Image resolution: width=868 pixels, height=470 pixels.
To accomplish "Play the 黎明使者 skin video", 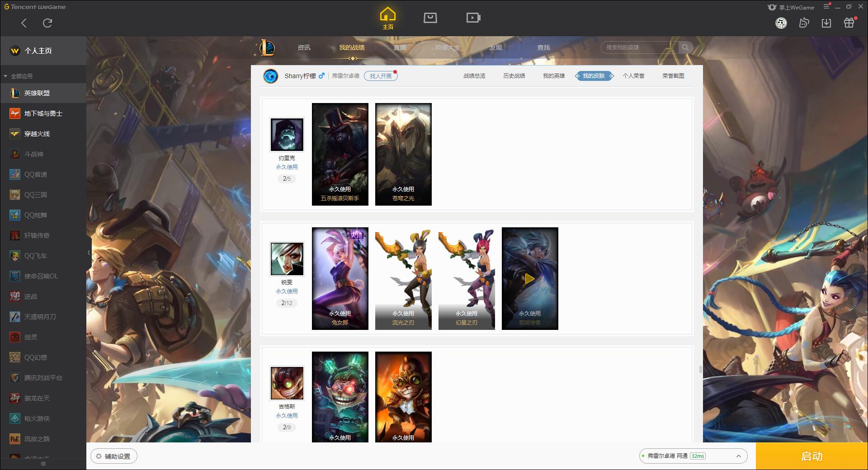I will pos(529,279).
